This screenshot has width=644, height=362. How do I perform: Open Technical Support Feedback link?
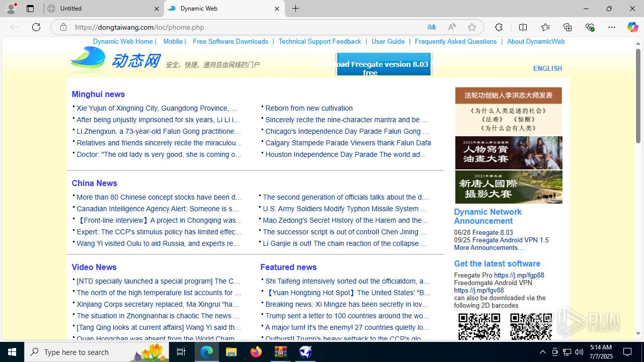[x=319, y=42]
